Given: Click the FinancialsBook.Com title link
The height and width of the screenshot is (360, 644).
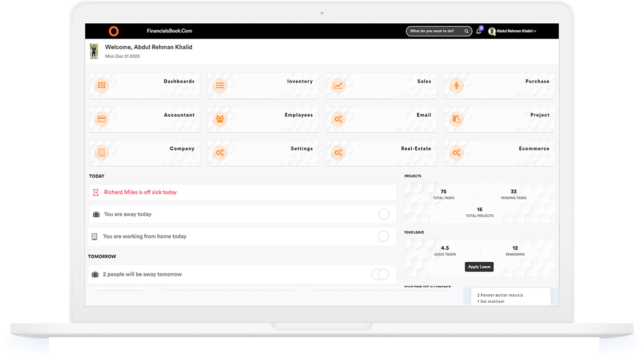Looking at the screenshot, I should point(169,31).
